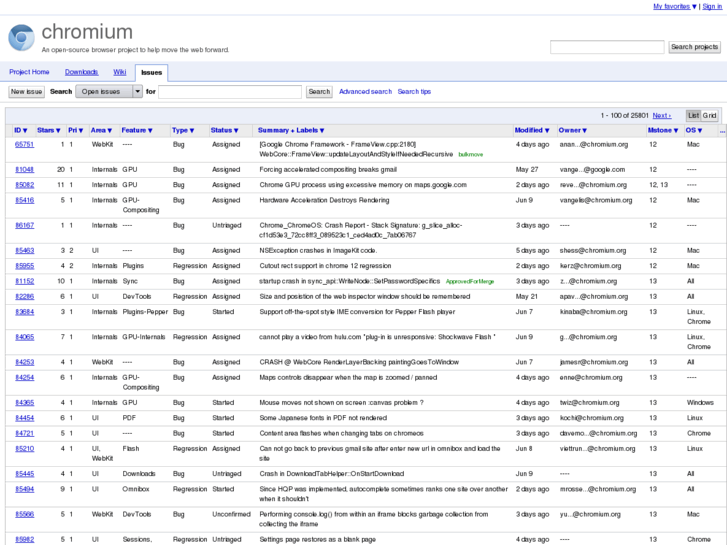Open the Search tips link
Image resolution: width=727 pixels, height=545 pixels.
point(414,92)
